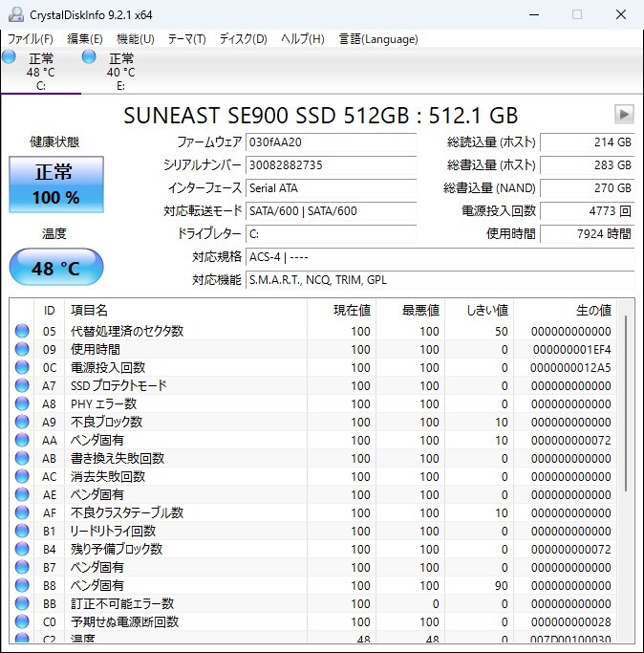Open the 言語(Language) menu
644x653 pixels.
point(378,39)
